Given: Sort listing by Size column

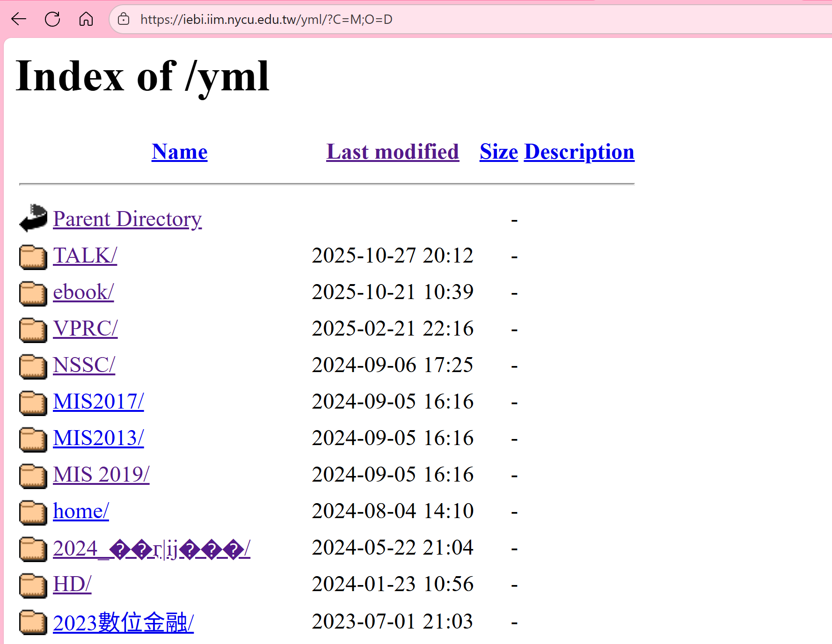Looking at the screenshot, I should coord(499,152).
